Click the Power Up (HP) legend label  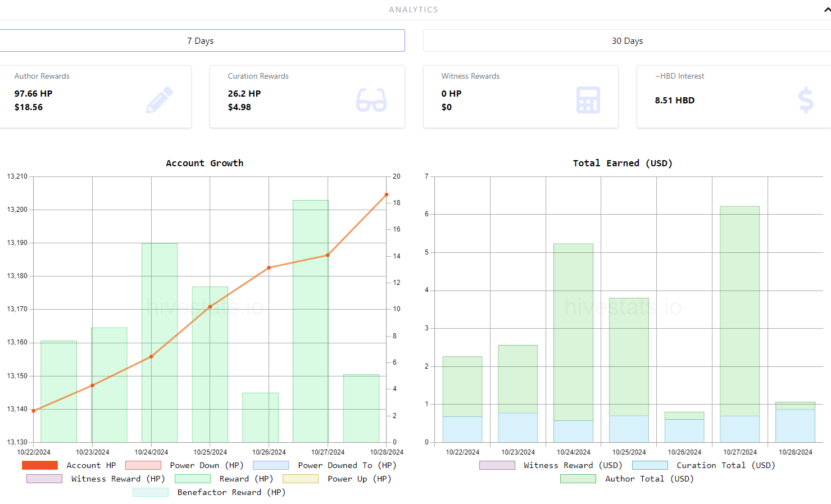tap(360, 479)
